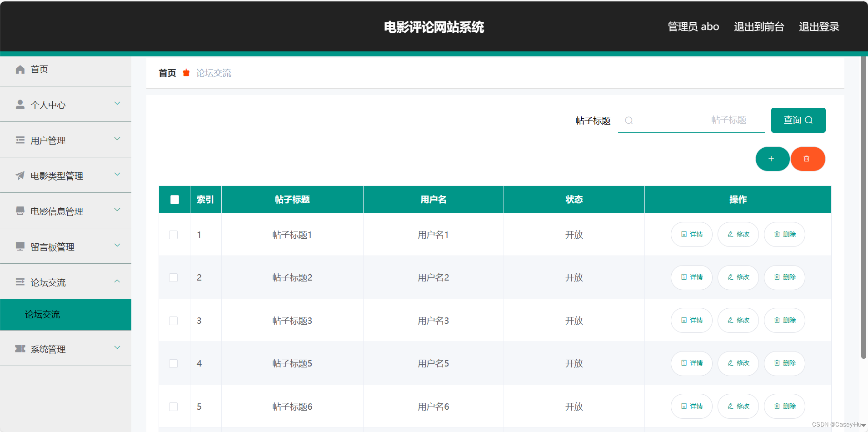Click the paper plane icon beside 电影类型管理
This screenshot has width=868, height=432.
(x=20, y=176)
